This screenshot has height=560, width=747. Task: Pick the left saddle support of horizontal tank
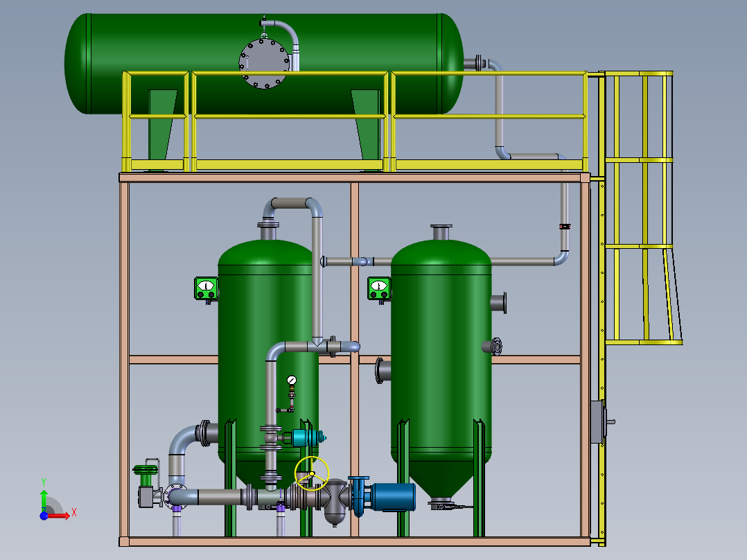click(x=162, y=129)
